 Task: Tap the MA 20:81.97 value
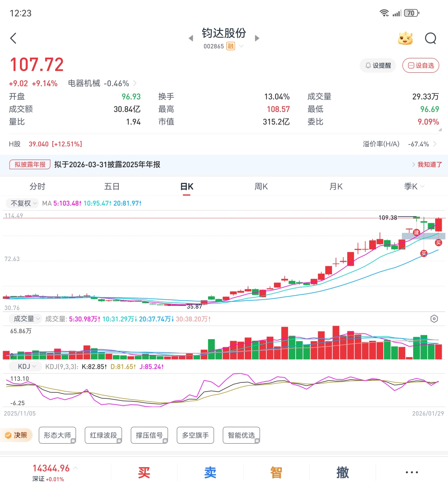tap(127, 203)
